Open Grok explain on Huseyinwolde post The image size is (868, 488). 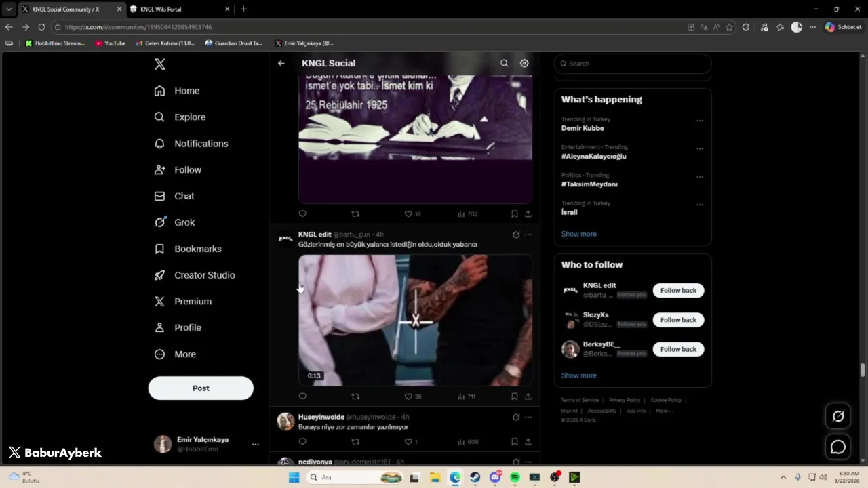516,418
